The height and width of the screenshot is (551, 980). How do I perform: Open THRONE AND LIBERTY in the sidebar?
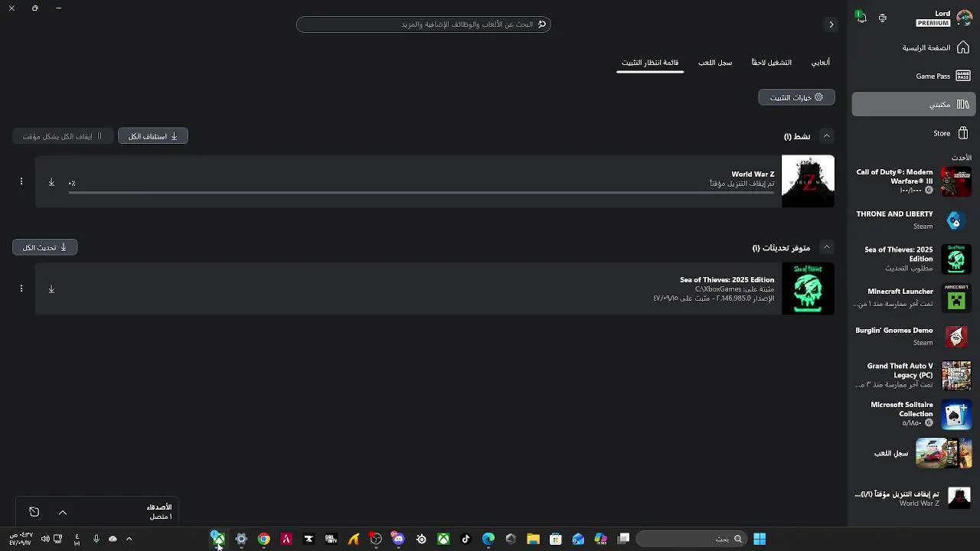[913, 220]
